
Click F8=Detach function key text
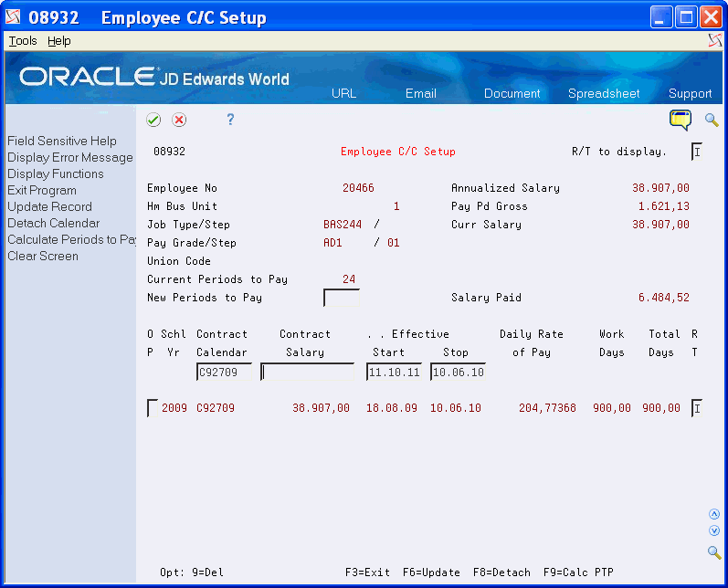(x=501, y=572)
